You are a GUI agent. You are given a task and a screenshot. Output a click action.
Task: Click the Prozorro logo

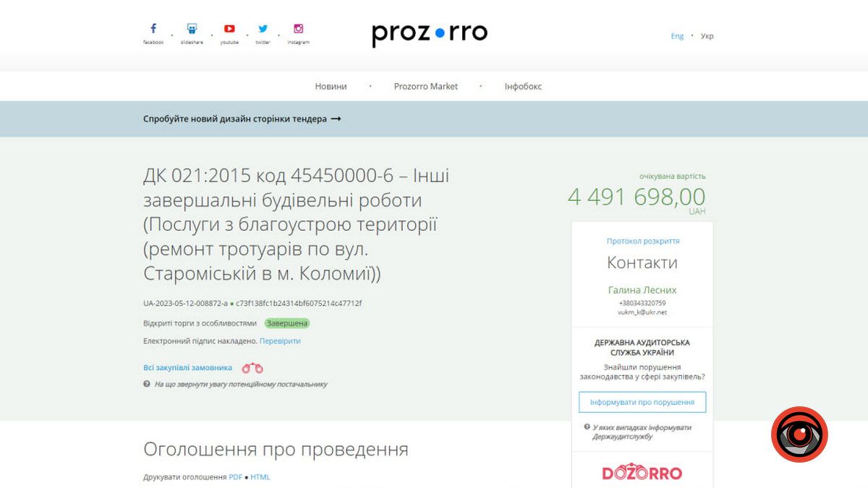[430, 33]
